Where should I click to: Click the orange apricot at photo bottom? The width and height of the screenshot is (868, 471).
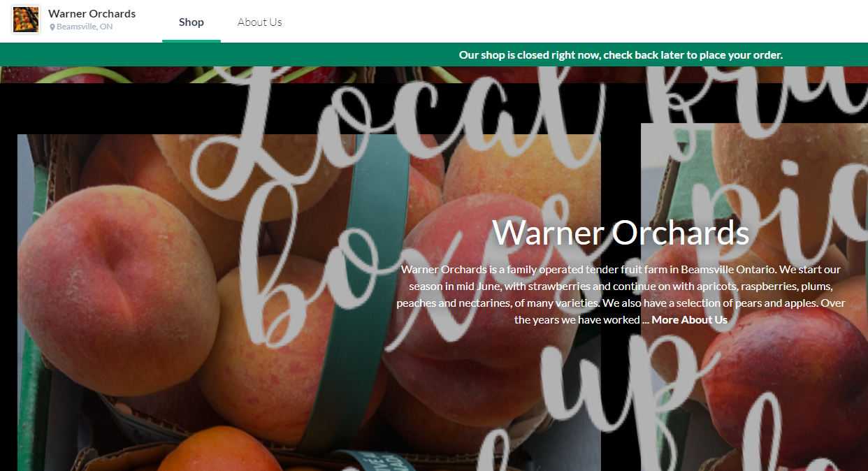(210, 451)
